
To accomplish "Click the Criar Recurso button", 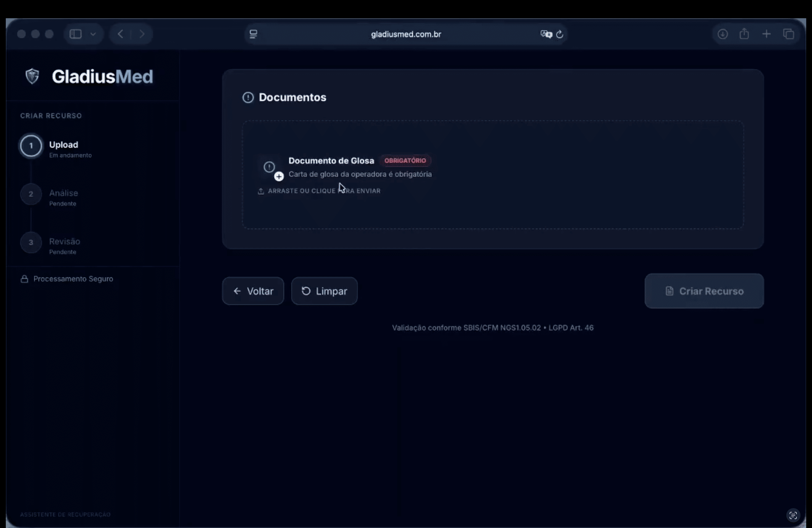I will (x=704, y=291).
